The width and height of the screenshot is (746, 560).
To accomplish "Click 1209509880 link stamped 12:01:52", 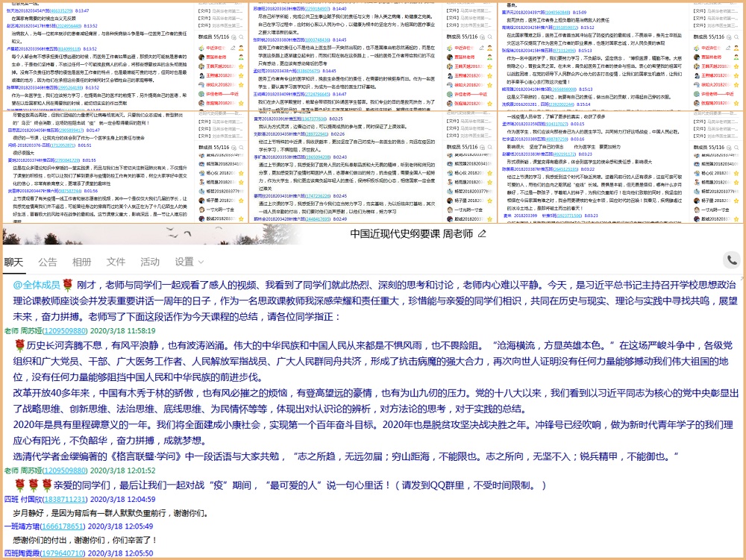I will coord(65,471).
